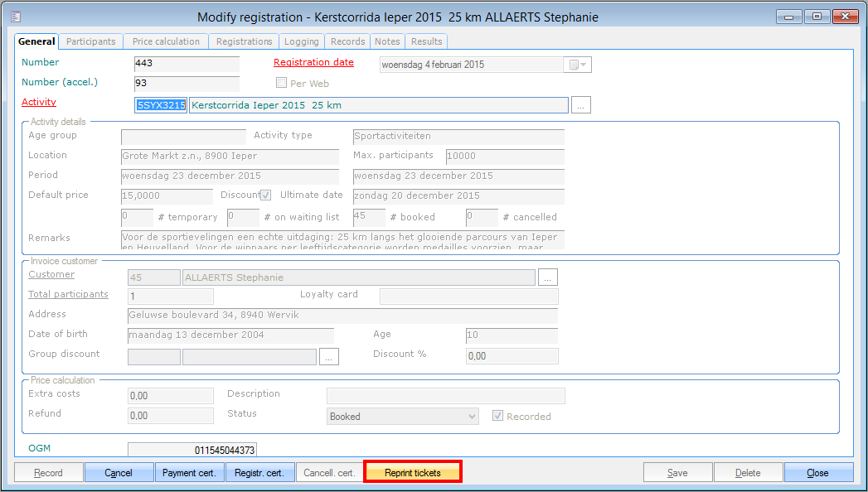
Task: Toggle the Recorded checkbox
Action: point(498,417)
